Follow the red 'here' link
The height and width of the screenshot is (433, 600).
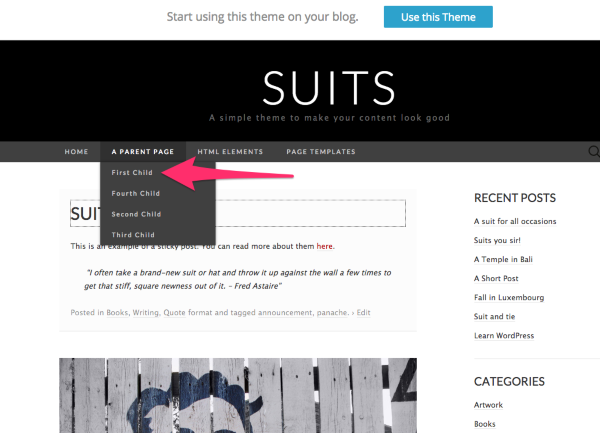coord(325,246)
